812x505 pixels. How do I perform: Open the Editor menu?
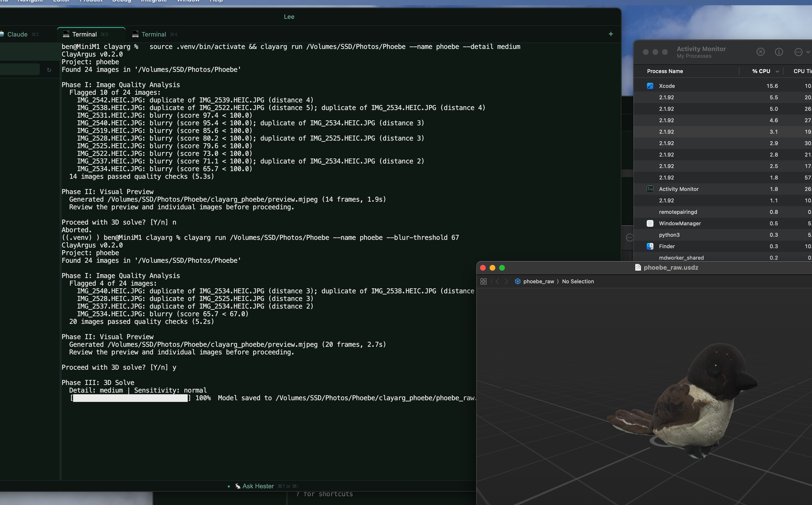point(61,1)
